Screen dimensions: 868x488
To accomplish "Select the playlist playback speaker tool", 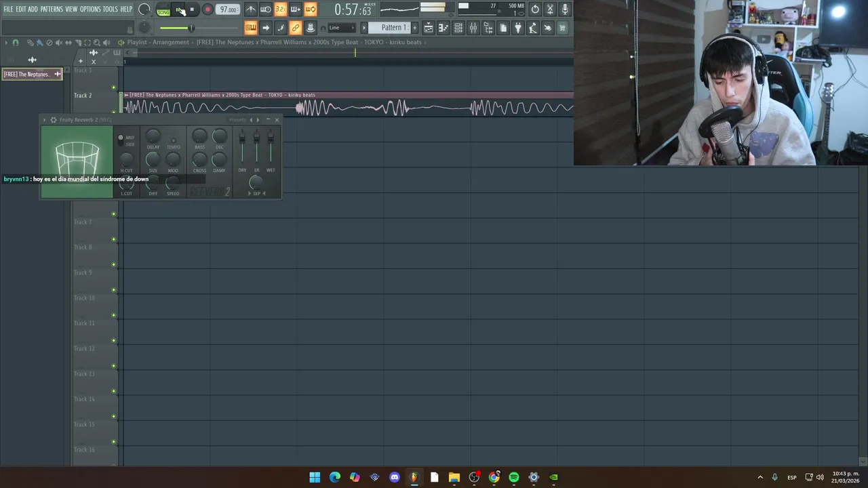I will pyautogui.click(x=106, y=43).
